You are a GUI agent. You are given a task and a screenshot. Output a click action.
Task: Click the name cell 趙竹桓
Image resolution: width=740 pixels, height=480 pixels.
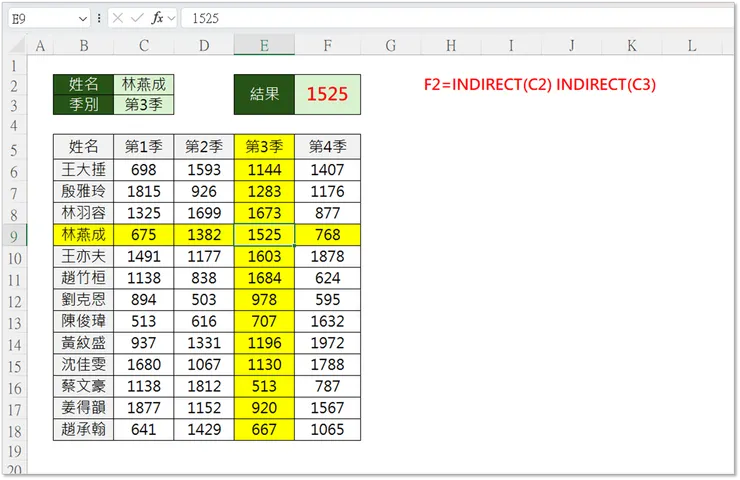[x=84, y=278]
